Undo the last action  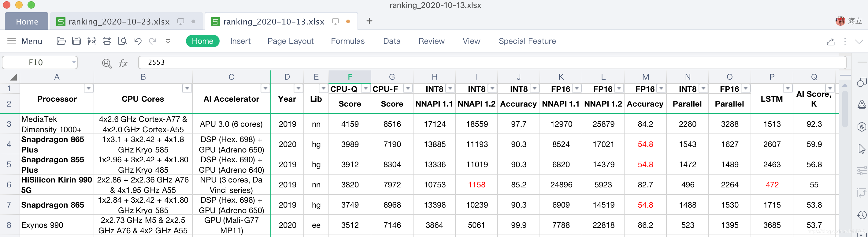pyautogui.click(x=138, y=41)
